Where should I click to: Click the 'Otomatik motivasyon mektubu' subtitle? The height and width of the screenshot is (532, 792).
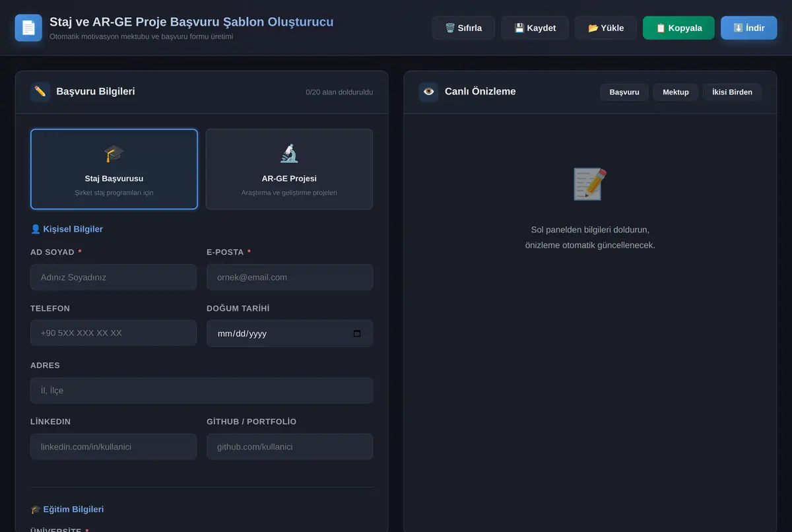[x=141, y=36]
